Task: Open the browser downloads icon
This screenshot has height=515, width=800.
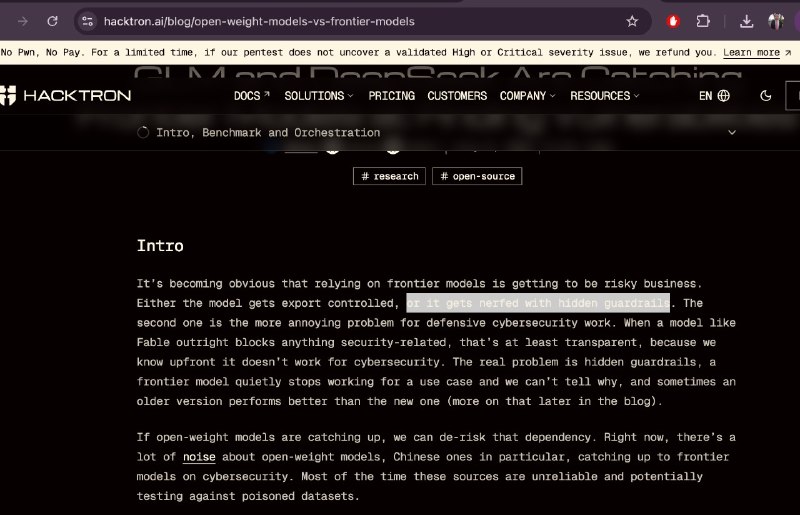Action: 746,21
